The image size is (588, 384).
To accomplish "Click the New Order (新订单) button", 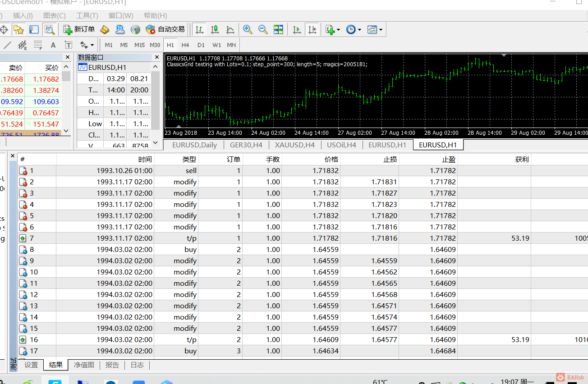I will coord(79,30).
